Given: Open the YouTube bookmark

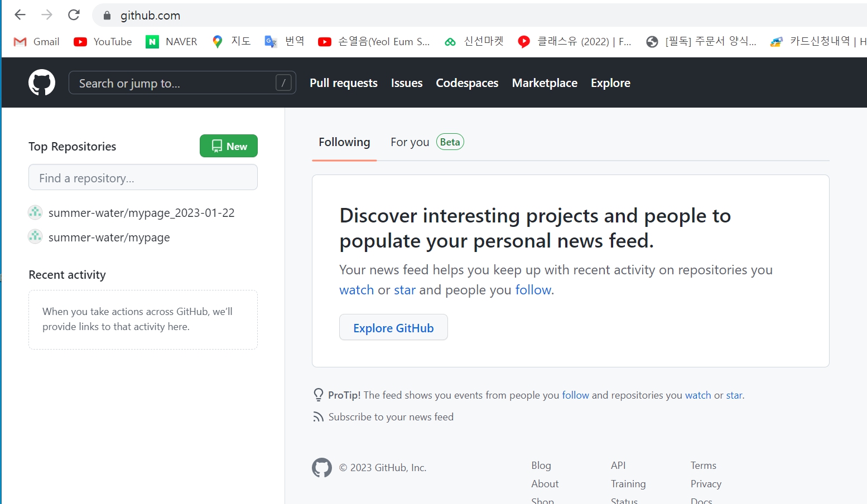Looking at the screenshot, I should (103, 42).
